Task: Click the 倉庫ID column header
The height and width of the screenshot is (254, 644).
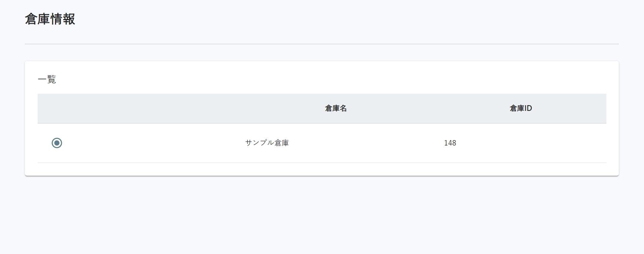Action: tap(521, 108)
